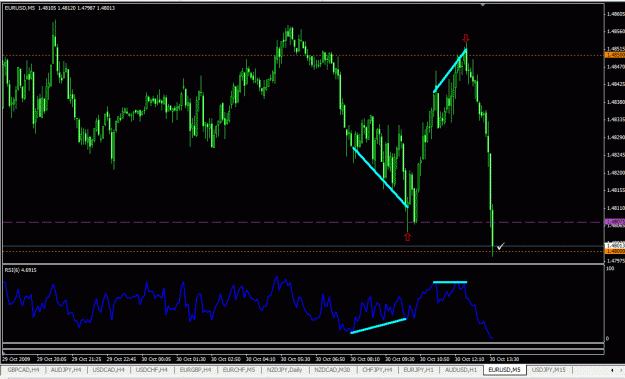
Task: Click the white check mark object on chart
Action: coord(501,245)
